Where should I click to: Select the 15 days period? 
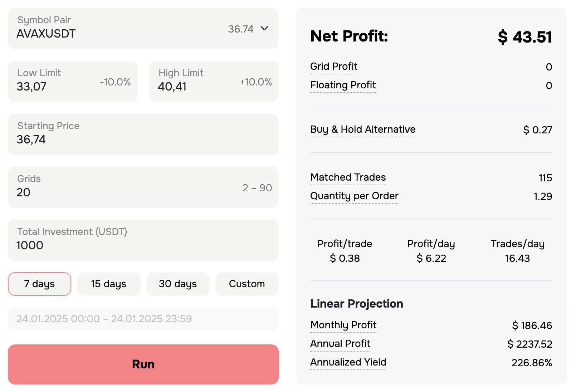coord(108,284)
